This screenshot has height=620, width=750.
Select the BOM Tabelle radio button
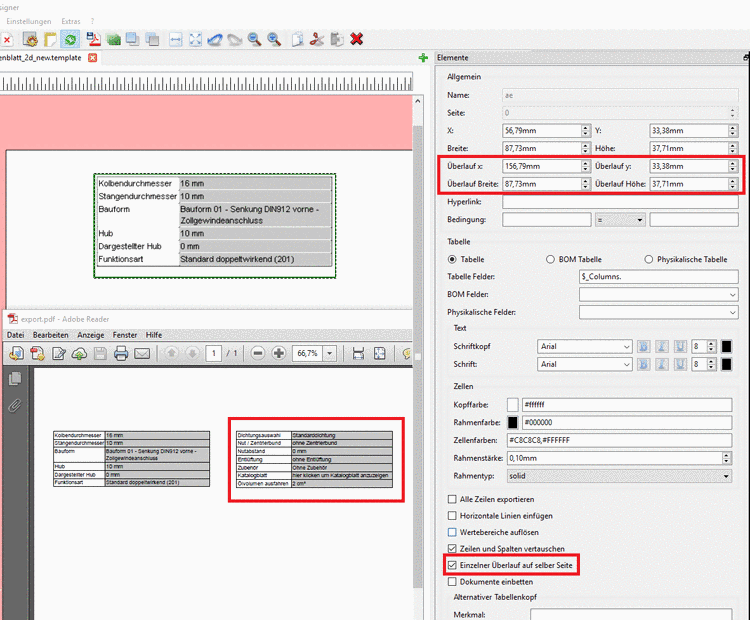click(550, 259)
